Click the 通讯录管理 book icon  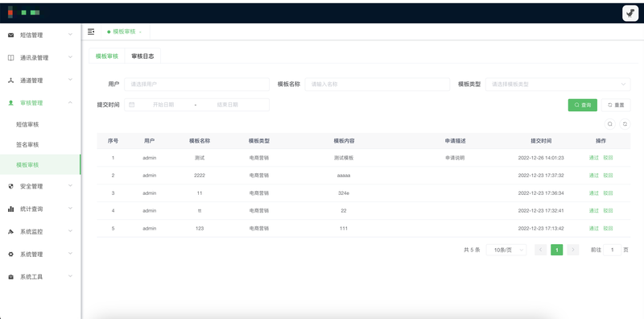point(11,58)
